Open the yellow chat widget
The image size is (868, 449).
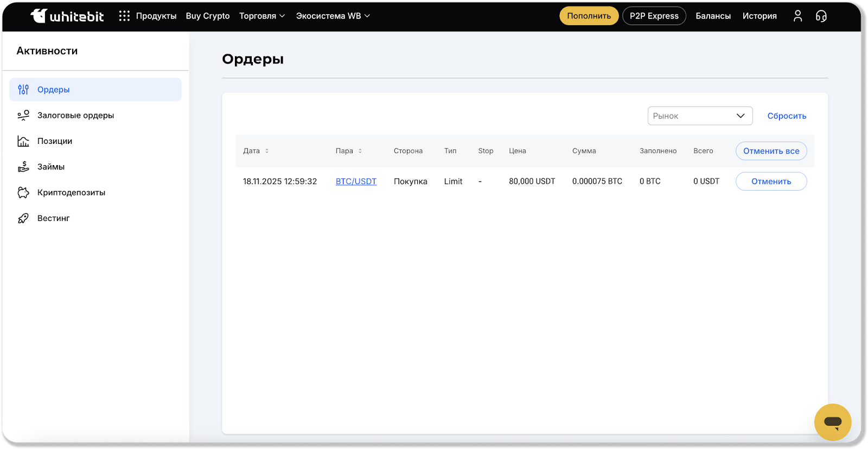click(832, 422)
